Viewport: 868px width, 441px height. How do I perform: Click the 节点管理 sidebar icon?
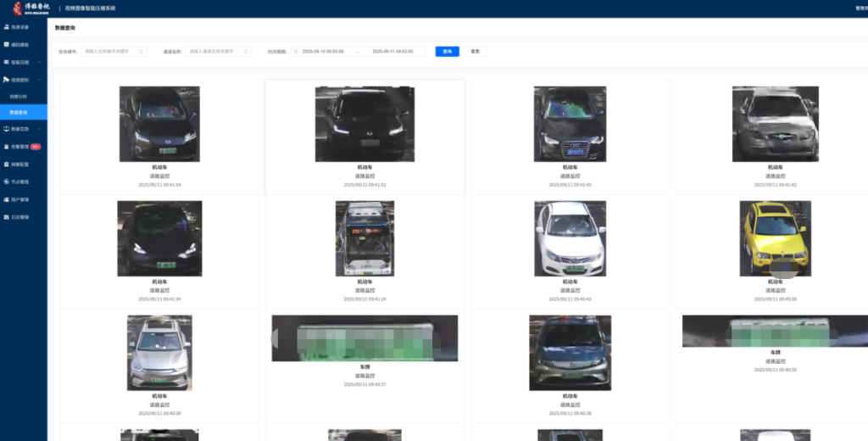pos(7,181)
